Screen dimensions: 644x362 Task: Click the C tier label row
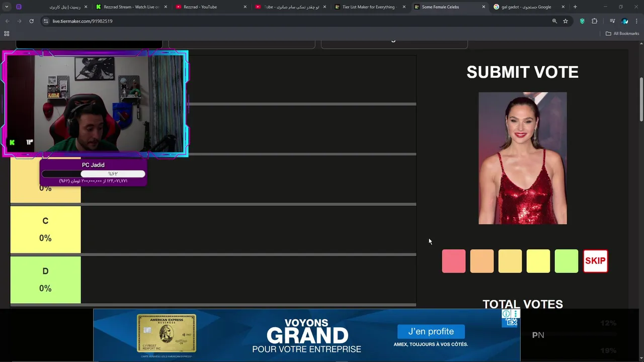[45, 229]
